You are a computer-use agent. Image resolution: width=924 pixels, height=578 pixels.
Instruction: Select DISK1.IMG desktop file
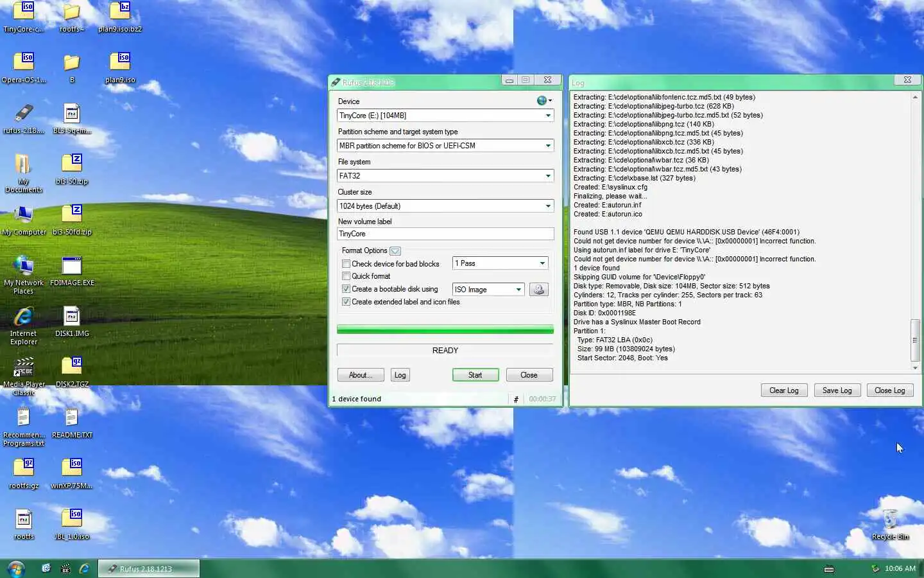[72, 322]
